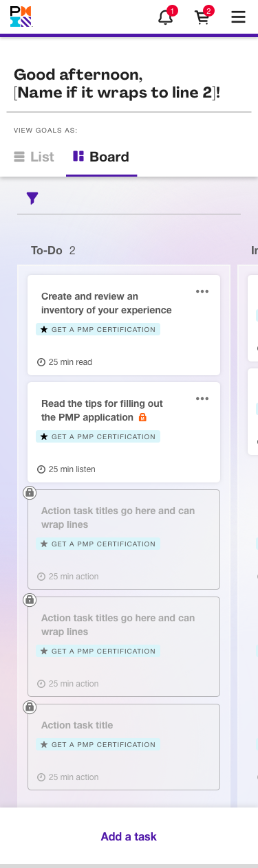
Task: Open options for 'Create and review' task
Action: click(x=202, y=291)
